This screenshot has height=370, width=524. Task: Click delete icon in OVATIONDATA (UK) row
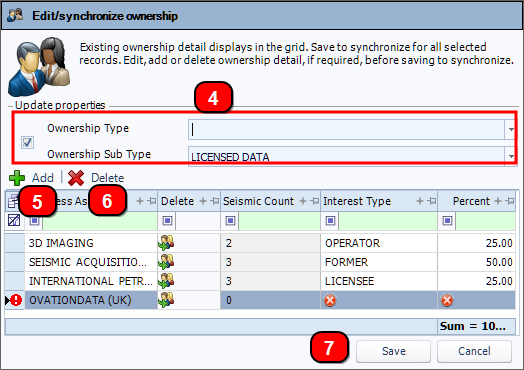tap(166, 300)
